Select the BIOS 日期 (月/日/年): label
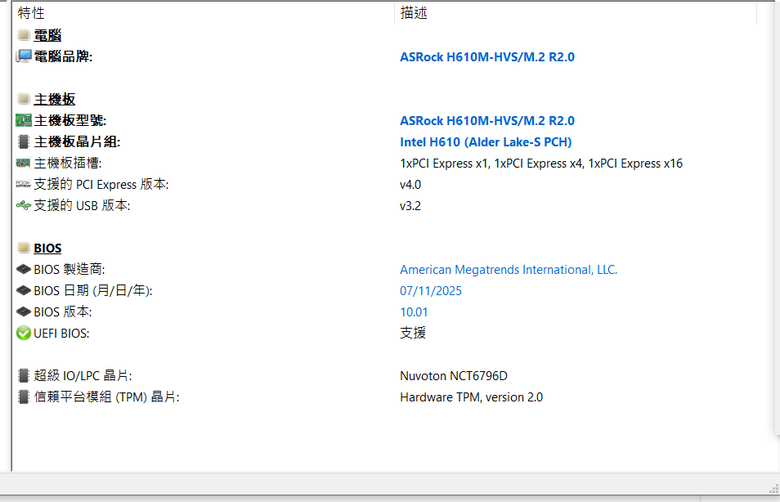The image size is (780, 502). tap(93, 291)
